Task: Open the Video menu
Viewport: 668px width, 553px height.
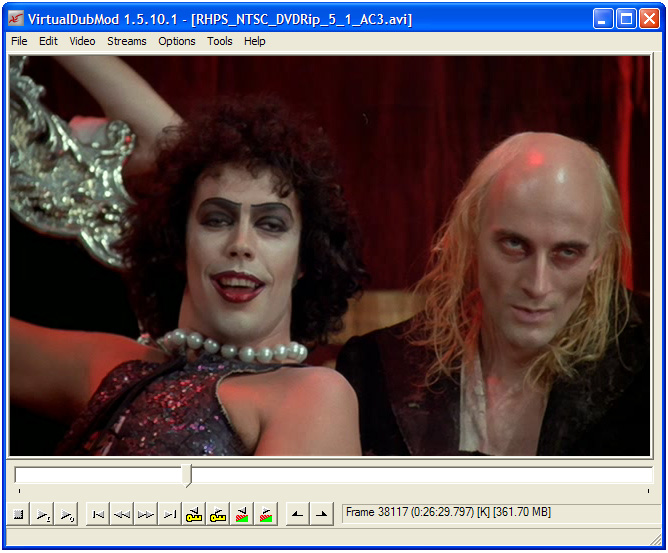Action: pos(82,41)
